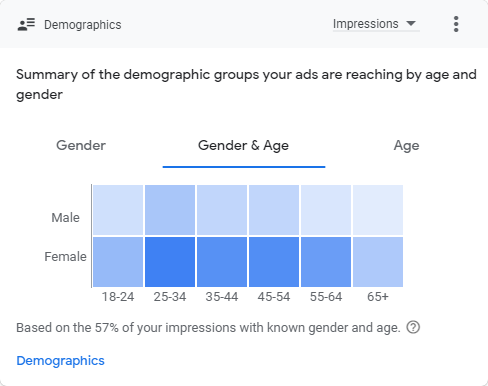The width and height of the screenshot is (488, 386).
Task: Click the Female 45-54 heatmap cell
Action: 274,262
